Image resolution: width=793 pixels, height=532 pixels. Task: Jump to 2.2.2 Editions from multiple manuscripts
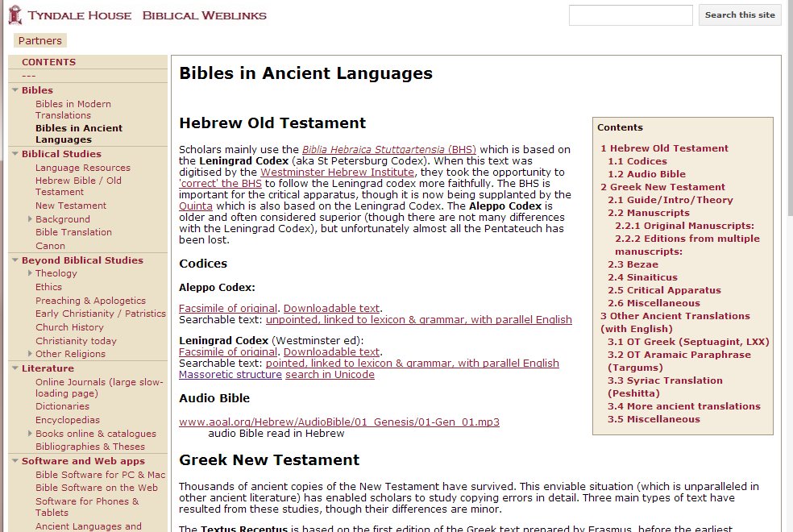[687, 245]
